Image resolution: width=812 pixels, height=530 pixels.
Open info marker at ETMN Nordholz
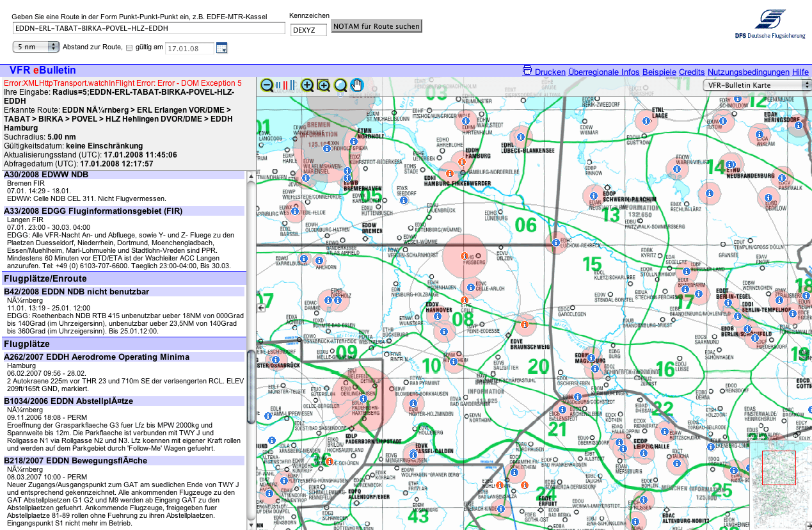coord(353,141)
